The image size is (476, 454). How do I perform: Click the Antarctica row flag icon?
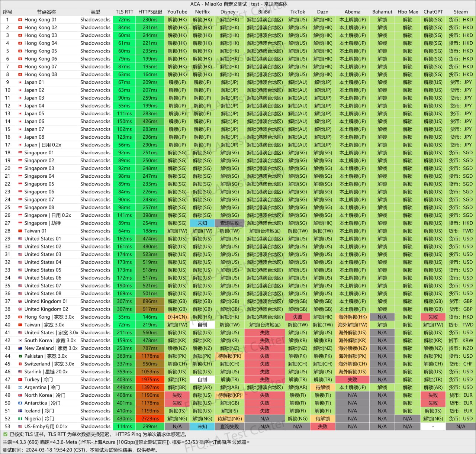tap(20, 403)
